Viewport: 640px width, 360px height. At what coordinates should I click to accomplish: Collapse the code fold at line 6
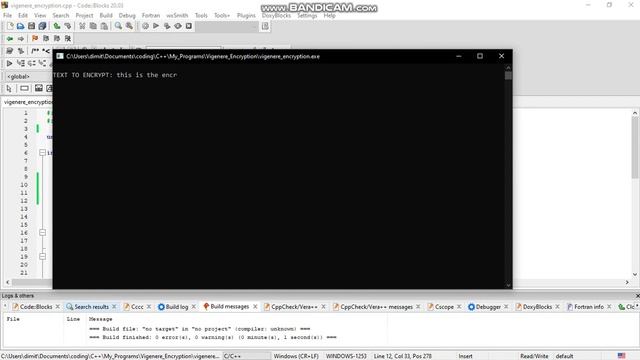click(x=42, y=153)
